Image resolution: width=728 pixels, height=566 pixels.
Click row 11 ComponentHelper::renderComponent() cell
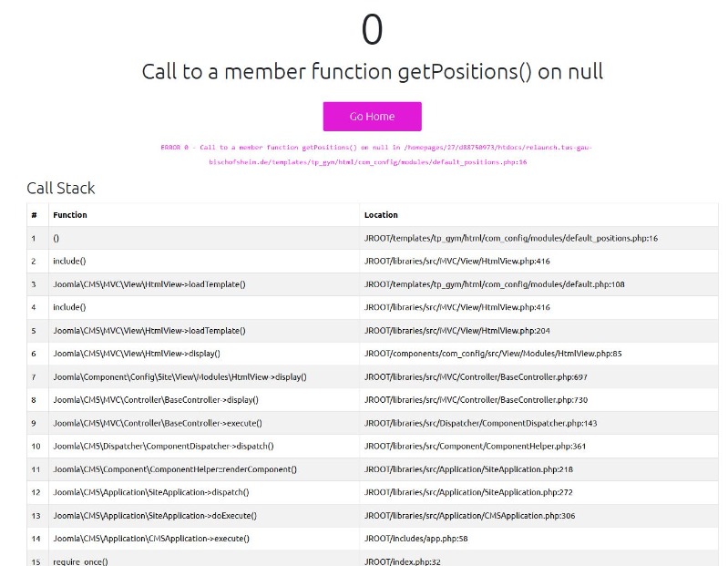pos(175,469)
